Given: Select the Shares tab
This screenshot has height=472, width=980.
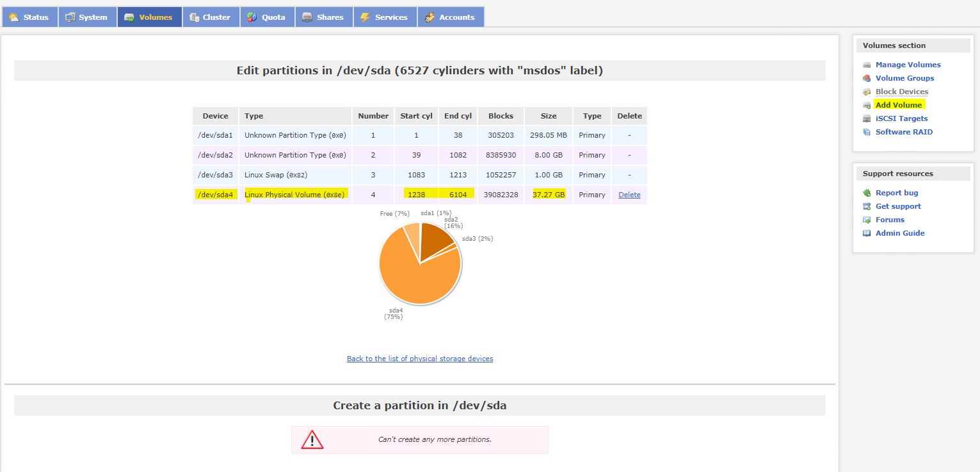Looking at the screenshot, I should coord(324,17).
